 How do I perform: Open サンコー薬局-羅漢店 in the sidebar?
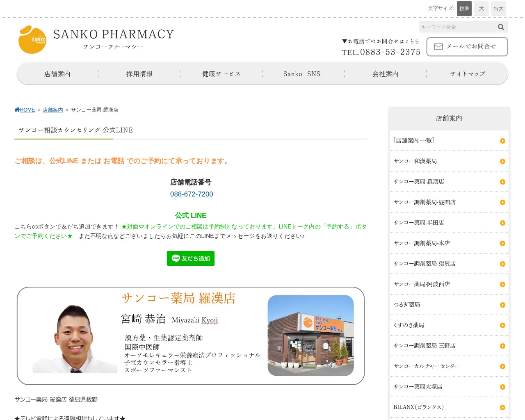pyautogui.click(x=449, y=182)
